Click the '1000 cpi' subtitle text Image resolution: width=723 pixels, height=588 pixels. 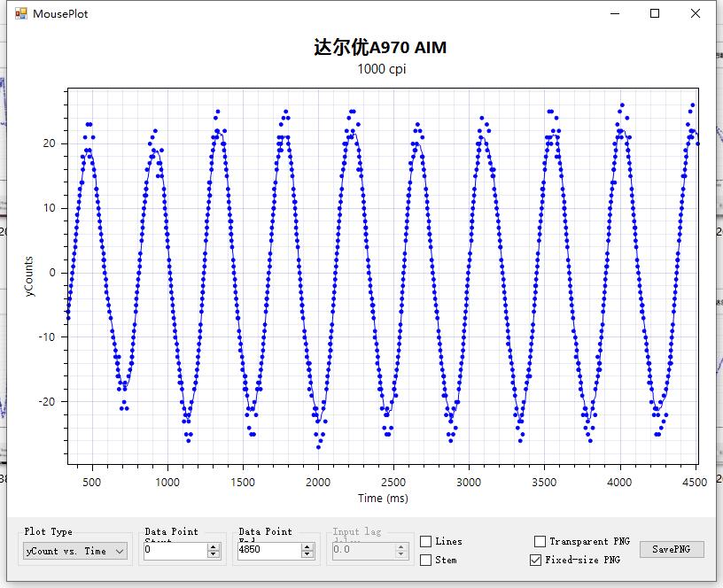pyautogui.click(x=382, y=69)
